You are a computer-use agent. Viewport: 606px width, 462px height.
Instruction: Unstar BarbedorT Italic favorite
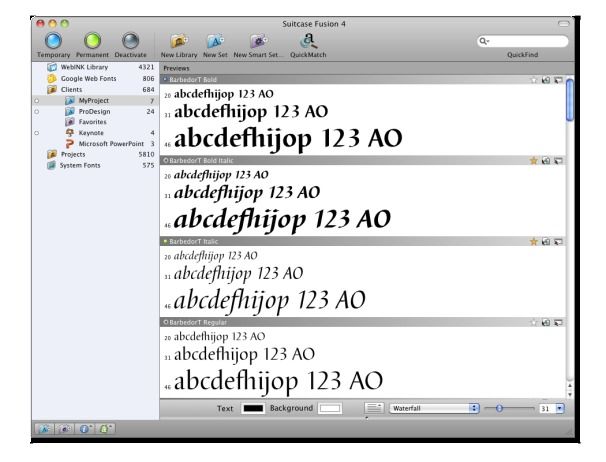534,242
